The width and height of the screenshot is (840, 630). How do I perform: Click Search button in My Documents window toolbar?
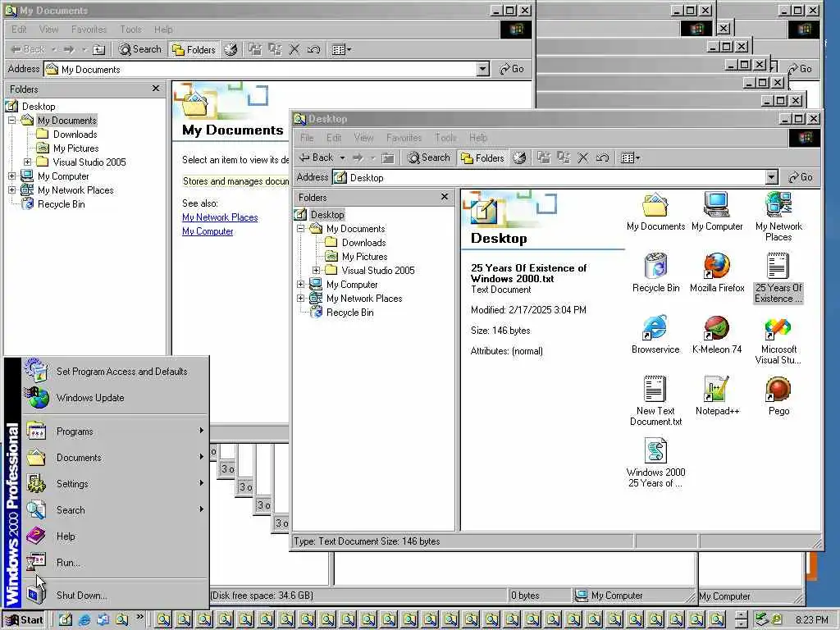coord(140,50)
